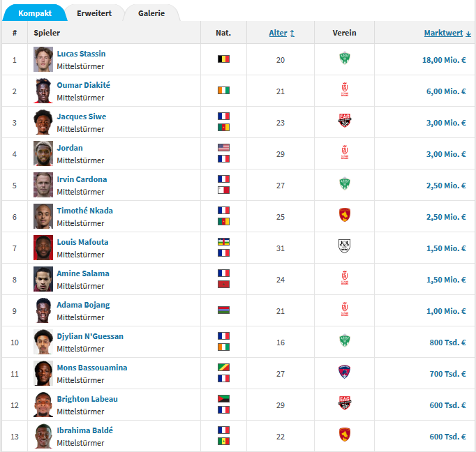Click the club crest in Louis Mafouta's row

(x=344, y=248)
